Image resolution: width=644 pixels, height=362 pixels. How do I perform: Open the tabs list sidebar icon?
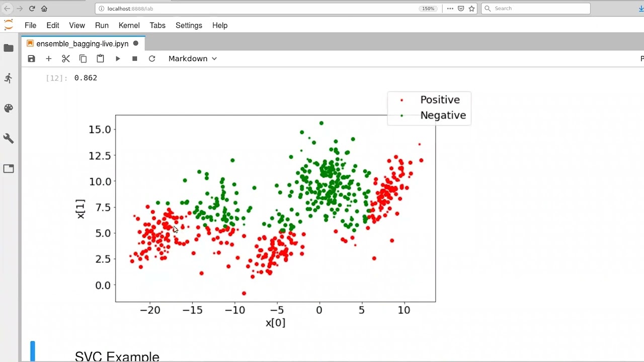click(9, 168)
